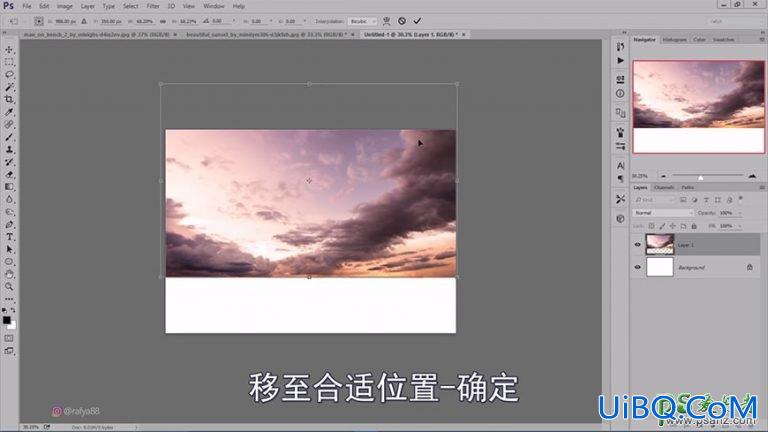This screenshot has height=432, width=768.
Task: Open the Character panel icon
Action: tap(620, 166)
